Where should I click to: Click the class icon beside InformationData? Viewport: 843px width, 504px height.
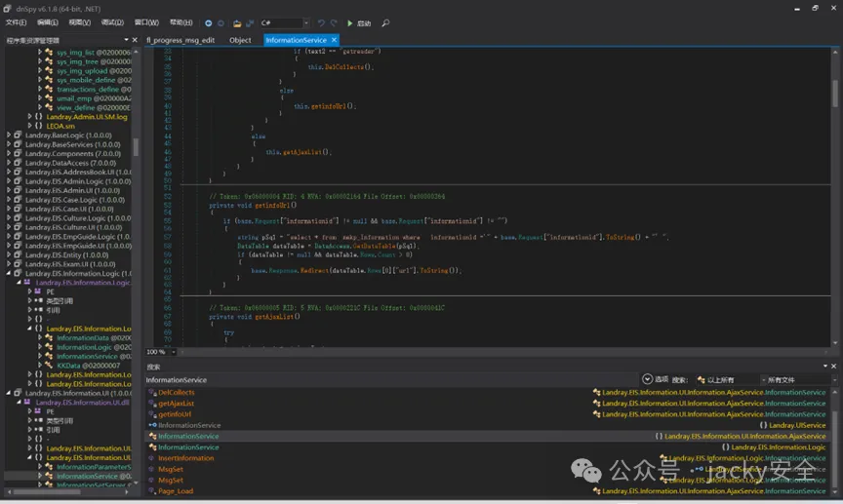pos(49,338)
